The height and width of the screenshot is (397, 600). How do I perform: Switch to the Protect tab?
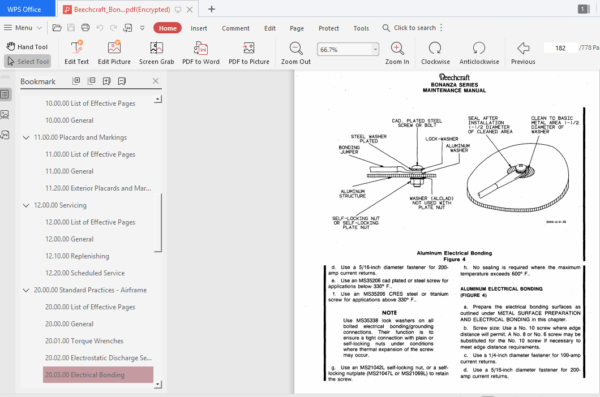point(329,28)
